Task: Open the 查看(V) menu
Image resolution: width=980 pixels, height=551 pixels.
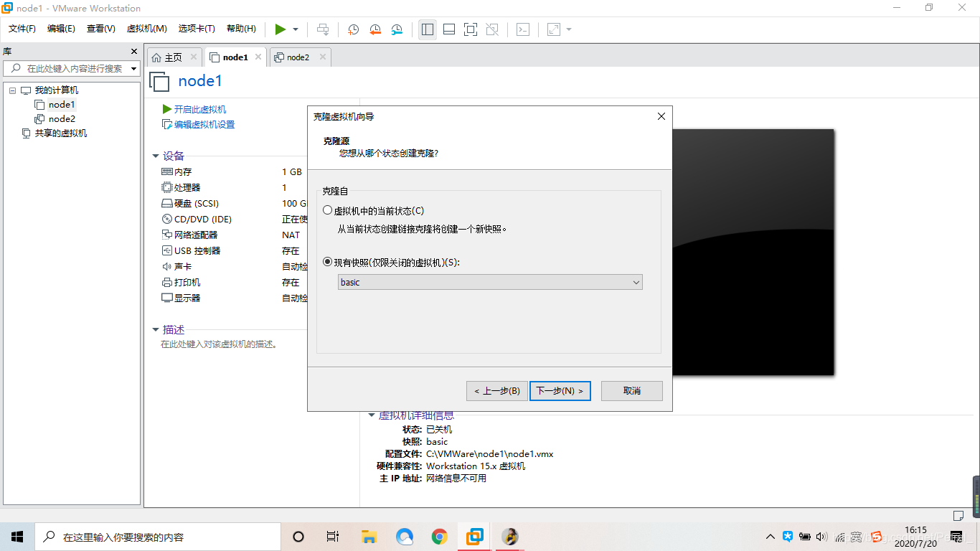Action: [101, 29]
